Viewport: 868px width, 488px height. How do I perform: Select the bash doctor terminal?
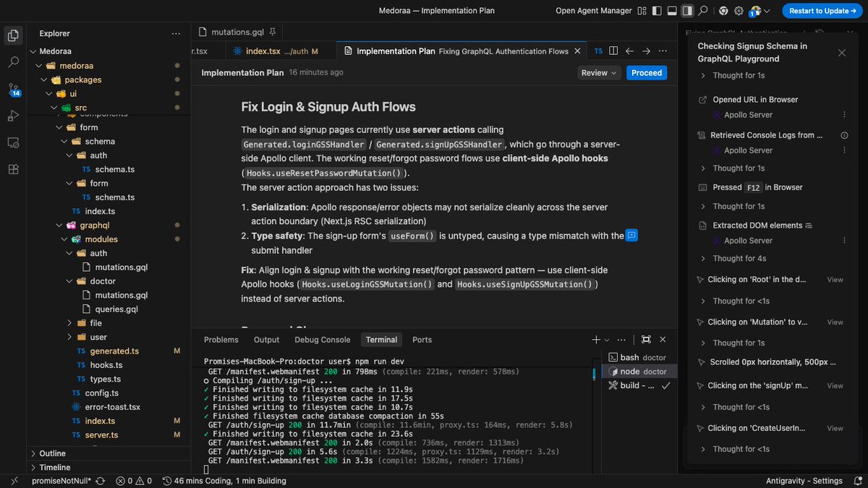pos(639,357)
